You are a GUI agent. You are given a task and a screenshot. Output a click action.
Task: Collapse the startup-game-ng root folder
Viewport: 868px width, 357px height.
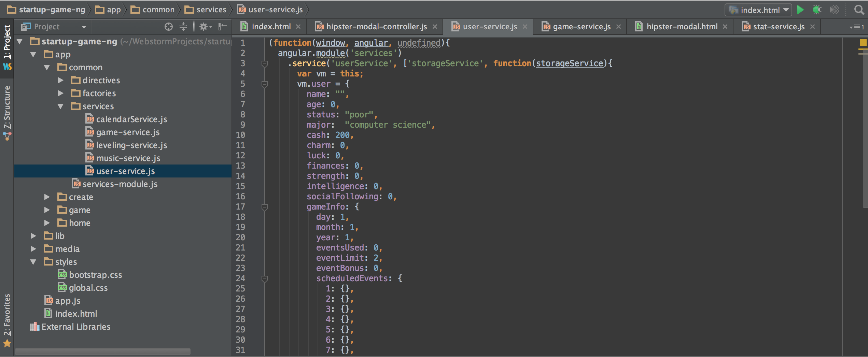pyautogui.click(x=20, y=42)
